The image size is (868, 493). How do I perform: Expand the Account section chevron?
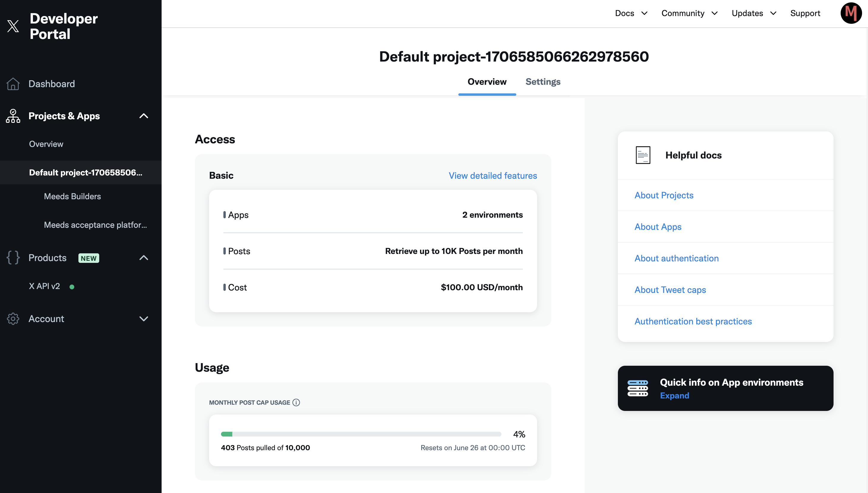tap(144, 319)
